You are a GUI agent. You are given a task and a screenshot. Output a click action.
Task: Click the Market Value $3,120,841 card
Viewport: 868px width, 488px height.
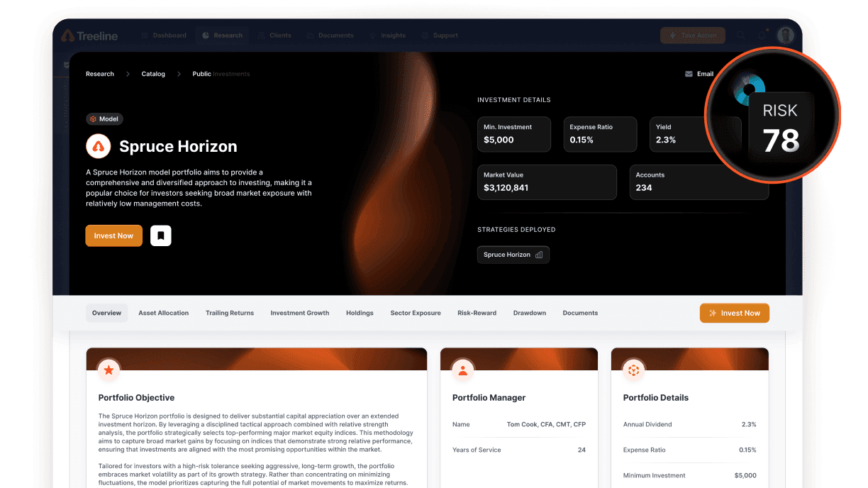547,182
